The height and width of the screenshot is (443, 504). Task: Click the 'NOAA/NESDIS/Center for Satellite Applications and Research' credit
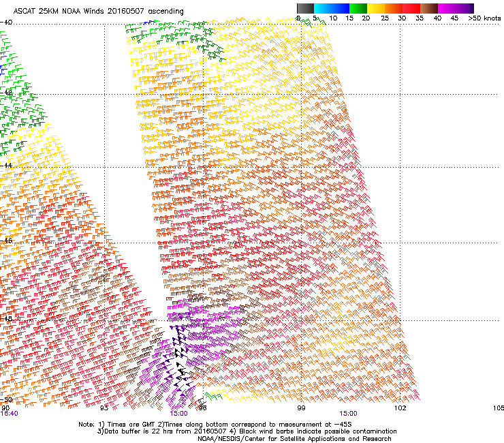pos(294,439)
